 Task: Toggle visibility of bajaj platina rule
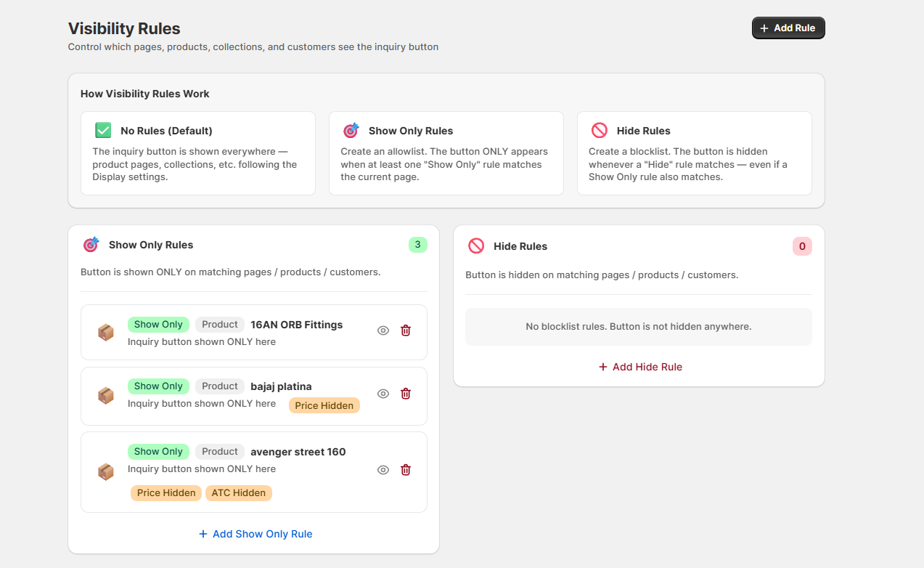coord(383,394)
